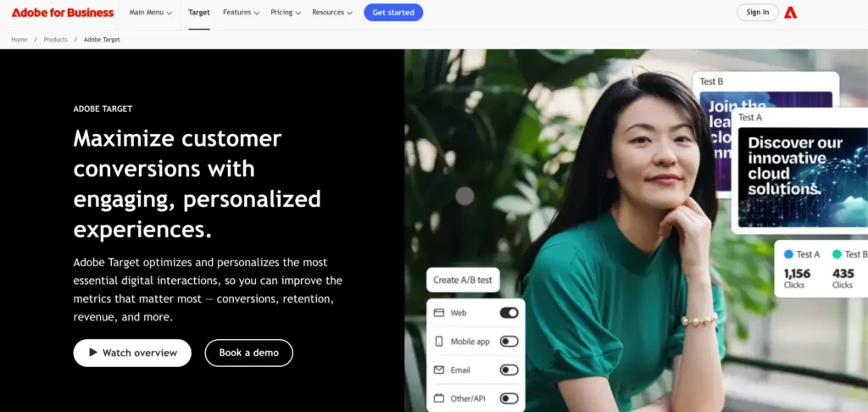Image resolution: width=868 pixels, height=412 pixels.
Task: Open the Features dropdown menu
Action: point(241,12)
